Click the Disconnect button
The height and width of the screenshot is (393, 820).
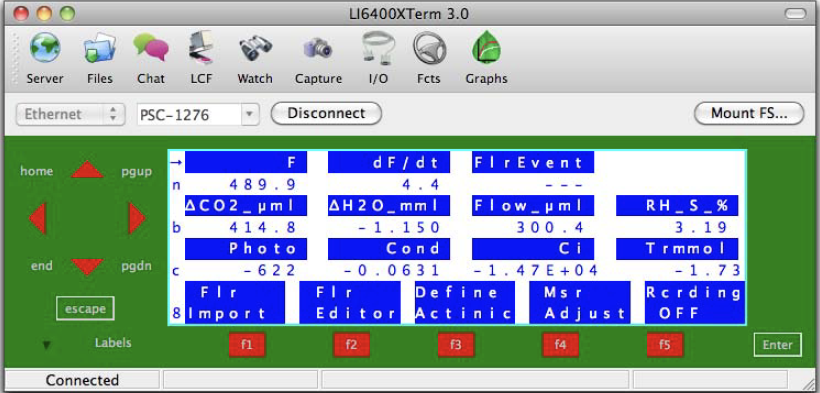326,114
